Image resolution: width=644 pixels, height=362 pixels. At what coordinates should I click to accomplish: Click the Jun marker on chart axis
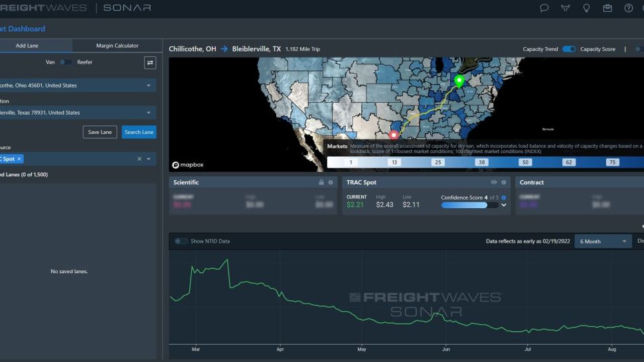click(x=446, y=349)
